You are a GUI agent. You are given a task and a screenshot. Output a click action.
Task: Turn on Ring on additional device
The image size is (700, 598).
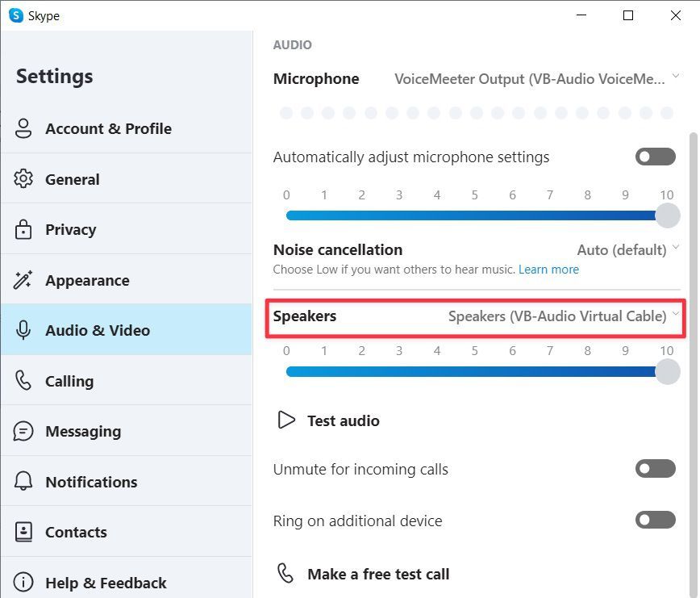pyautogui.click(x=655, y=521)
